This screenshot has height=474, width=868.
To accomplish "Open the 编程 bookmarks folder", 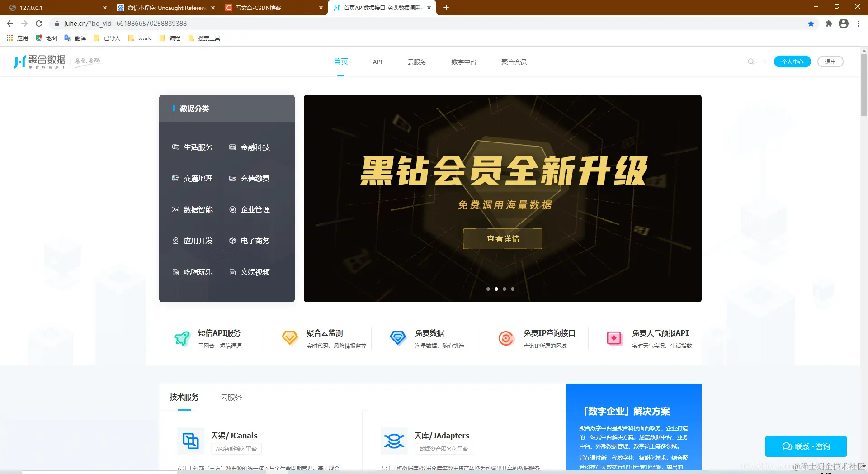I will 170,38.
